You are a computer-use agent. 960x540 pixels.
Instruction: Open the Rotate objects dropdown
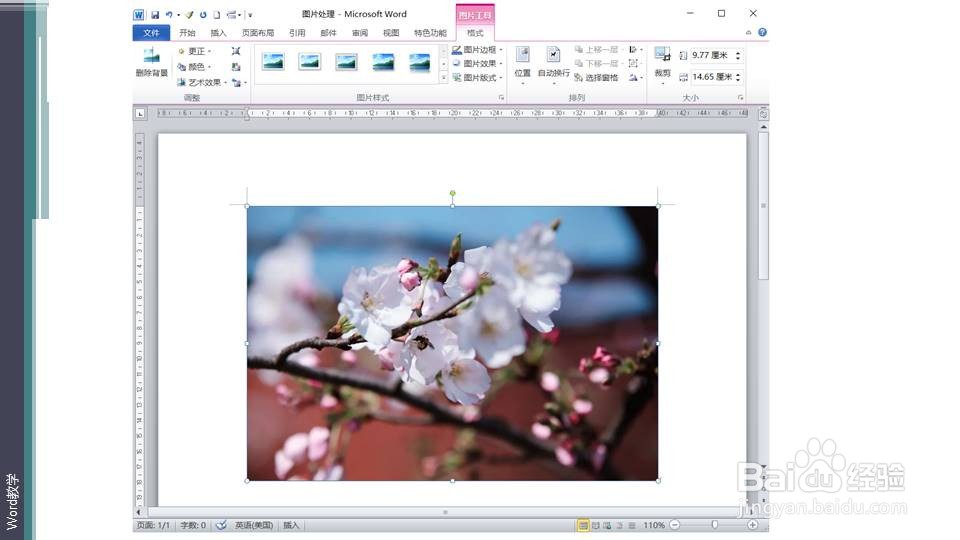coord(636,78)
